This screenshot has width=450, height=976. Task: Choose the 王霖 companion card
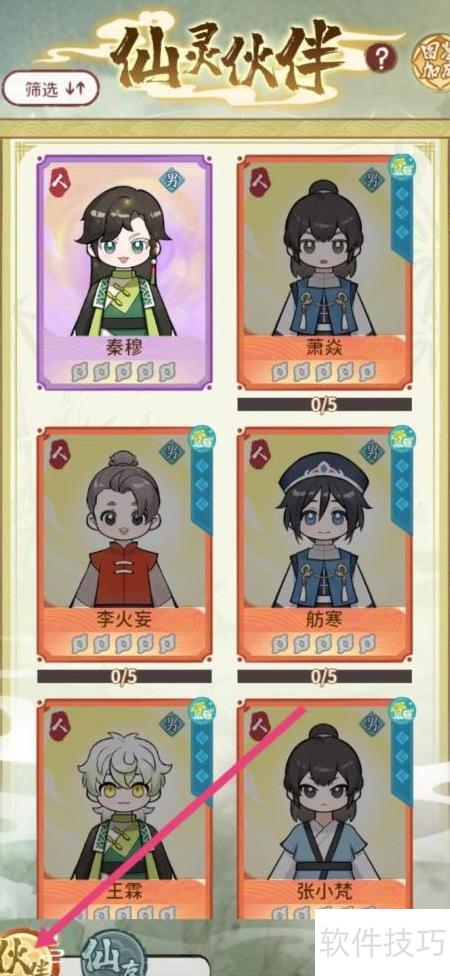124,809
